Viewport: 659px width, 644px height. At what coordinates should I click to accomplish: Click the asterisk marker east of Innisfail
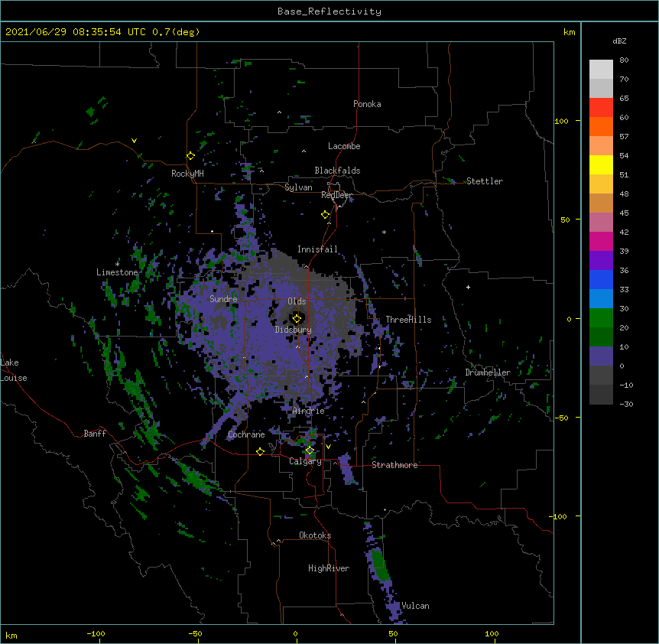pos(384,232)
